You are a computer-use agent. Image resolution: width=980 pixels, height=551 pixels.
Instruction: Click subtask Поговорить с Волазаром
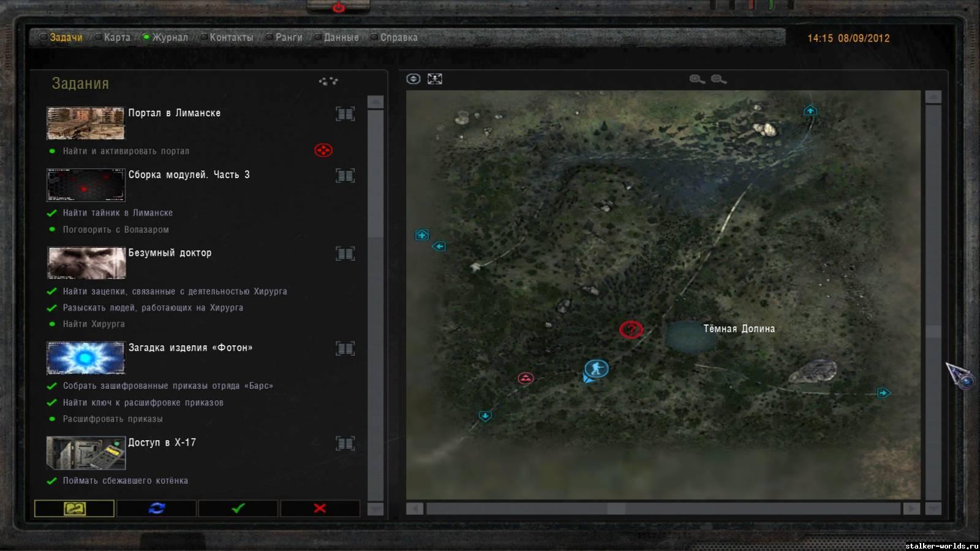pos(116,230)
